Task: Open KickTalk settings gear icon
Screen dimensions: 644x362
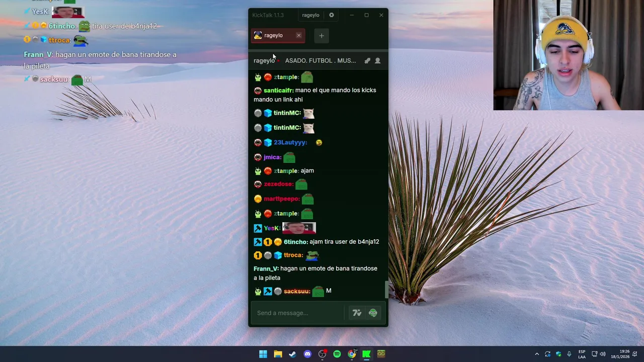Action: pyautogui.click(x=332, y=15)
